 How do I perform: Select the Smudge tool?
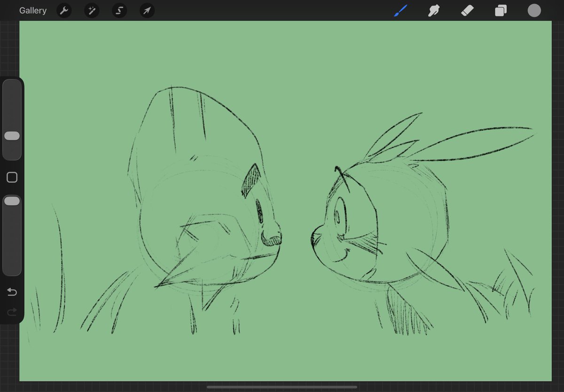click(x=434, y=10)
